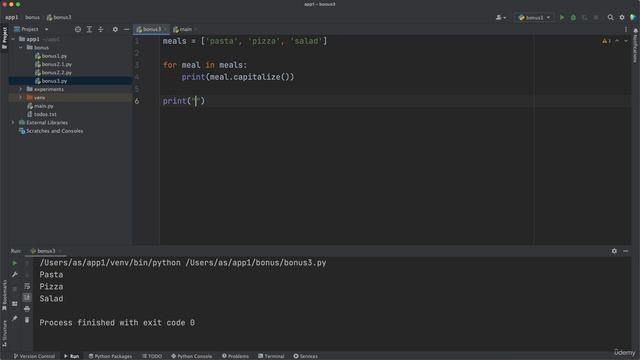The width and height of the screenshot is (640, 360).
Task: Open Version Control tool window
Action: [x=34, y=356]
